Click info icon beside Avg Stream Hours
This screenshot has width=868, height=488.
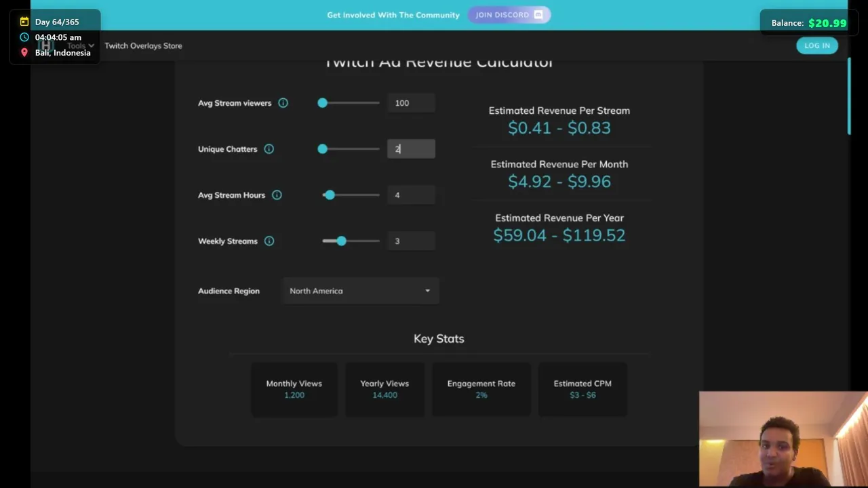[x=277, y=195]
